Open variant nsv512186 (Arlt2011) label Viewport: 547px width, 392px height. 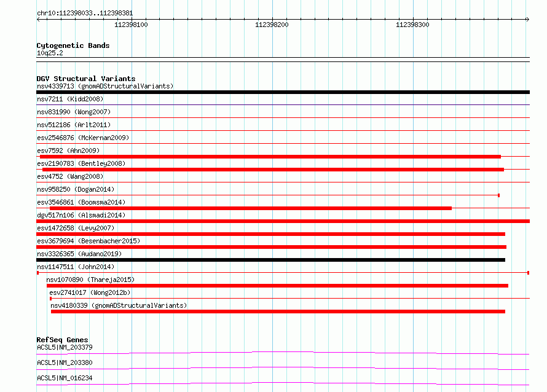pyautogui.click(x=74, y=125)
